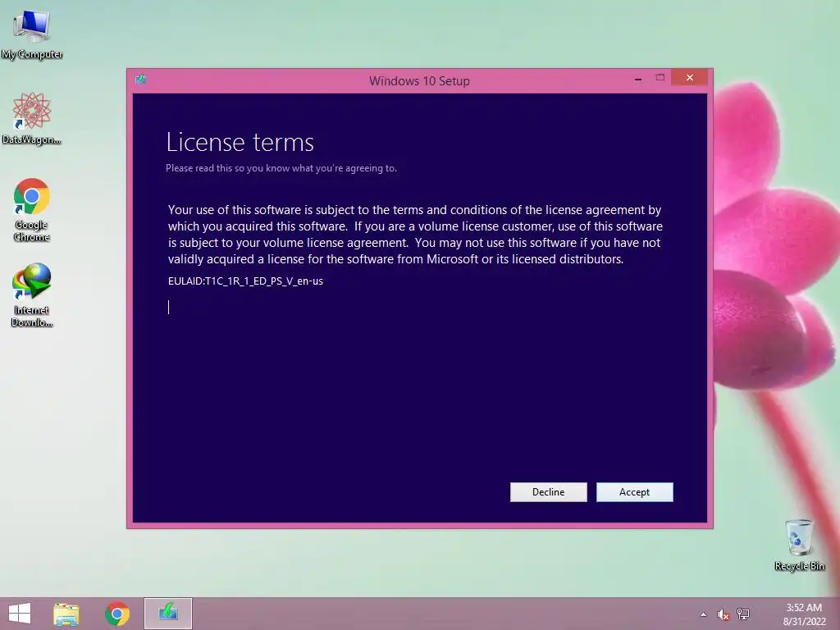This screenshot has height=630, width=840.
Task: Click the setup icon in the title bar
Action: (x=141, y=80)
